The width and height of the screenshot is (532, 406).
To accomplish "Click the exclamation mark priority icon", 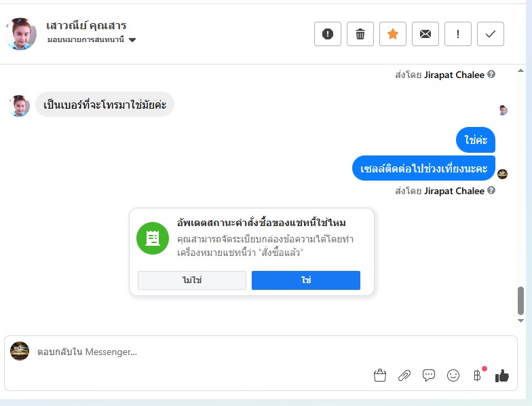I will click(458, 34).
